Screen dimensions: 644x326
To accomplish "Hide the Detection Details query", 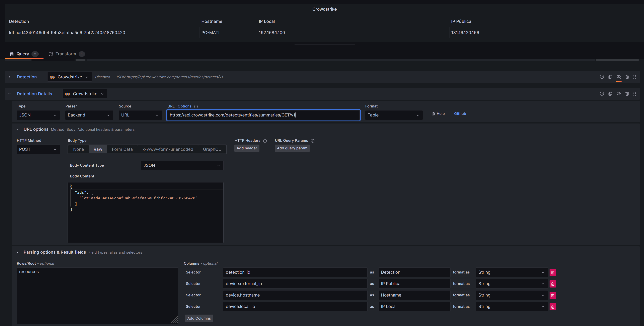I will [x=619, y=93].
